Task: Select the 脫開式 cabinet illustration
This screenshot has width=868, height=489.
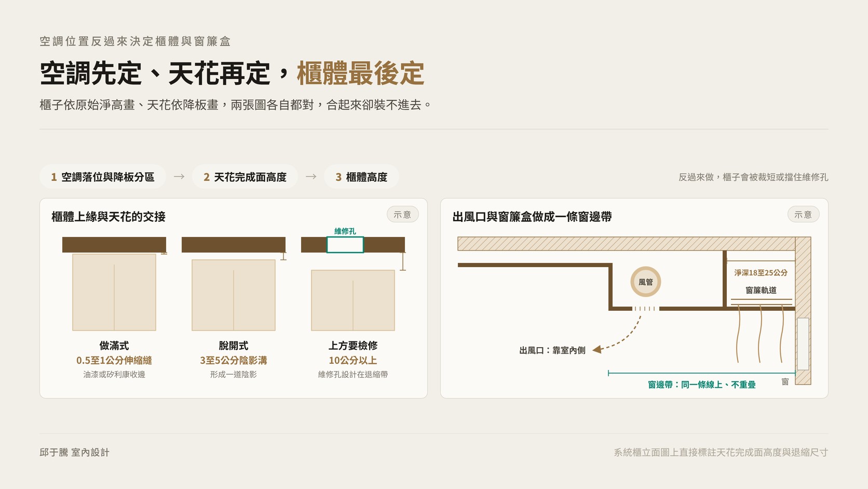Action: tap(234, 295)
